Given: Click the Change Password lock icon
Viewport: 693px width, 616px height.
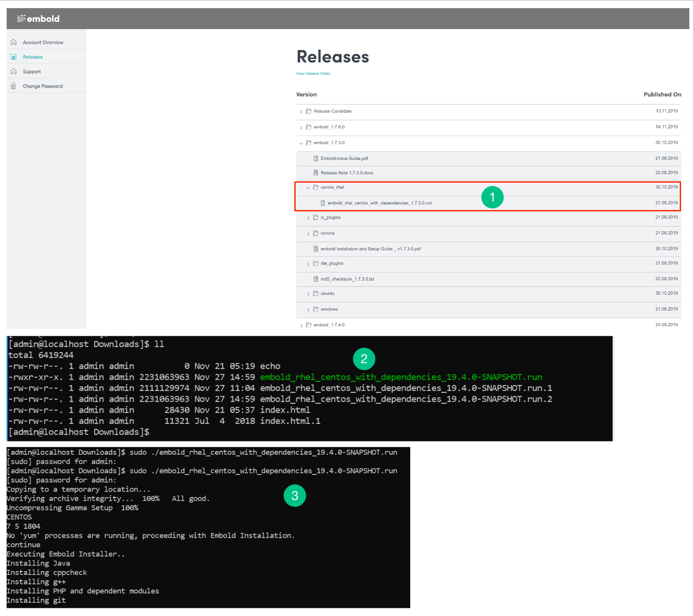Looking at the screenshot, I should (x=14, y=86).
